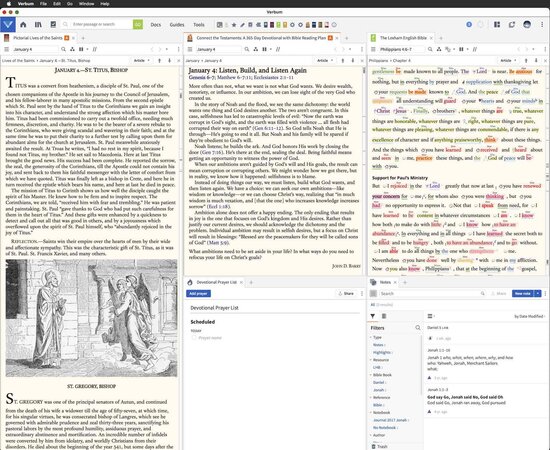Screen dimensions: 550x450
Task: Click next article down arrow in Saints panel
Action: pyautogui.click(x=169, y=61)
